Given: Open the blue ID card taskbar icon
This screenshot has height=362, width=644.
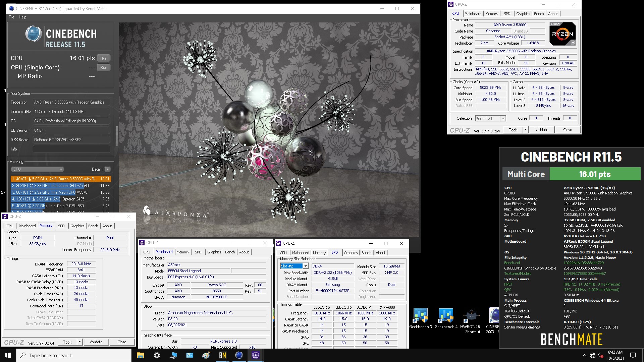Looking at the screenshot, I should pos(190,355).
